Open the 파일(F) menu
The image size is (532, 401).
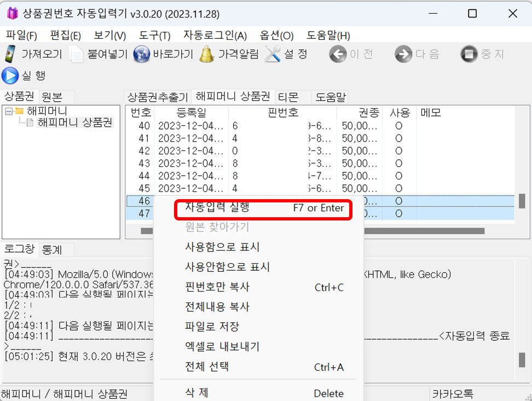21,35
